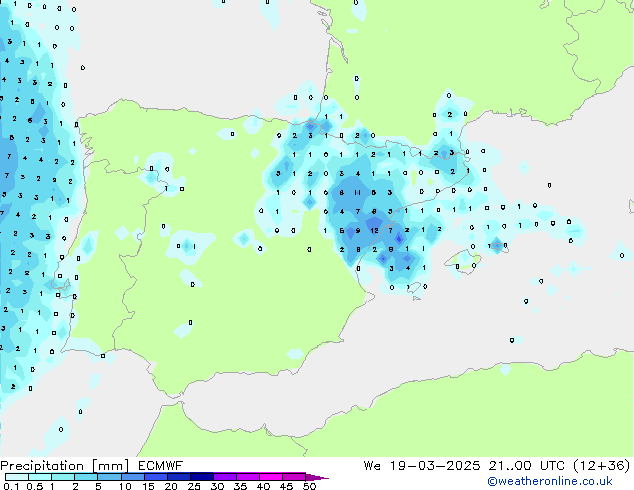Click the '21..00 UTC' time text
This screenshot has height=490, width=634.
(526, 466)
